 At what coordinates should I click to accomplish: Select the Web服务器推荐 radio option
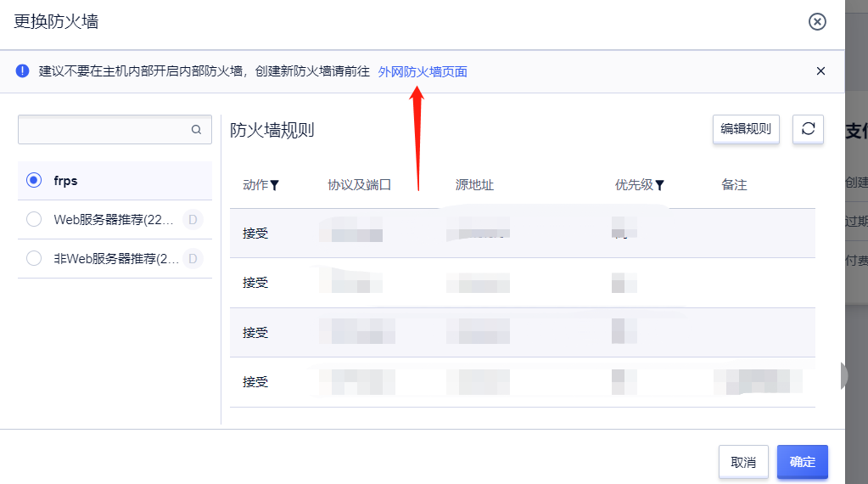[x=34, y=220]
